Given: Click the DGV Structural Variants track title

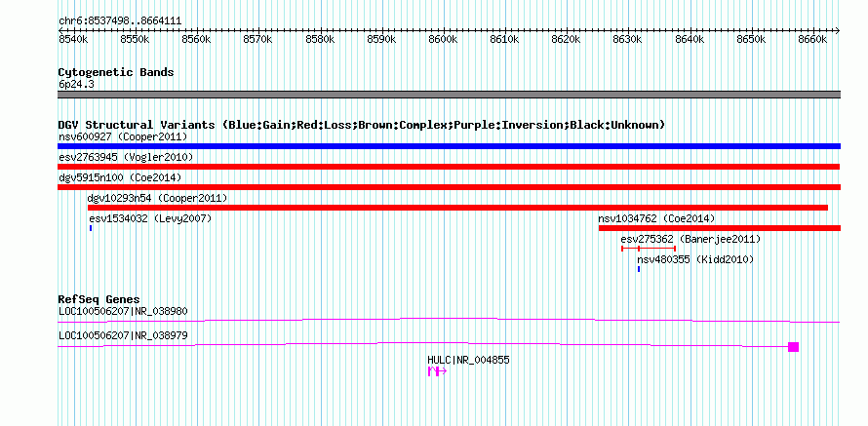Looking at the screenshot, I should pyautogui.click(x=362, y=125).
